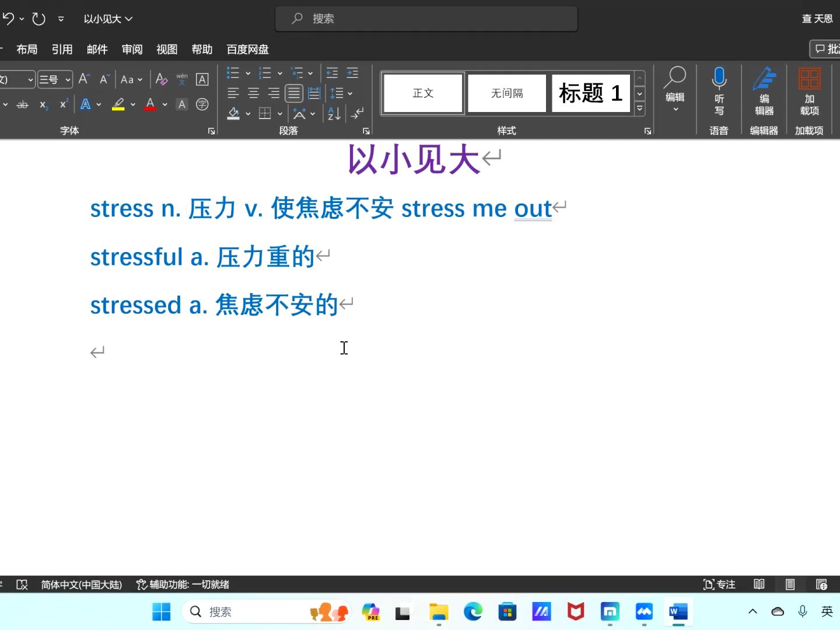Decrease paragraph indent
840x630 pixels.
coord(332,73)
